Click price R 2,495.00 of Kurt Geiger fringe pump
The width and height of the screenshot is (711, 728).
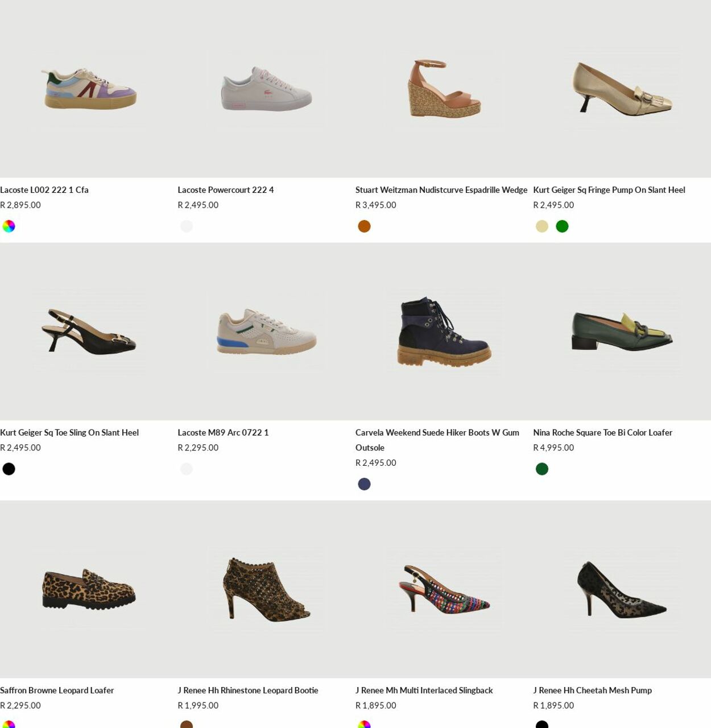(553, 205)
